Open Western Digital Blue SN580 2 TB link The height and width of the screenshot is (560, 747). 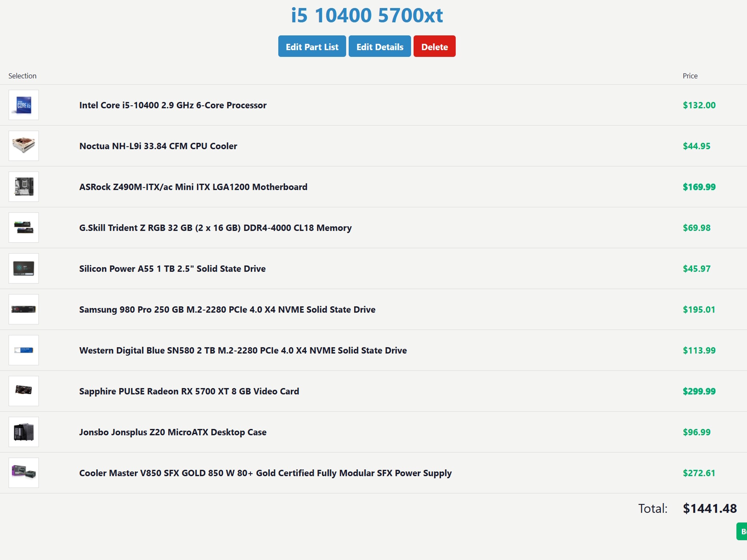tap(243, 350)
